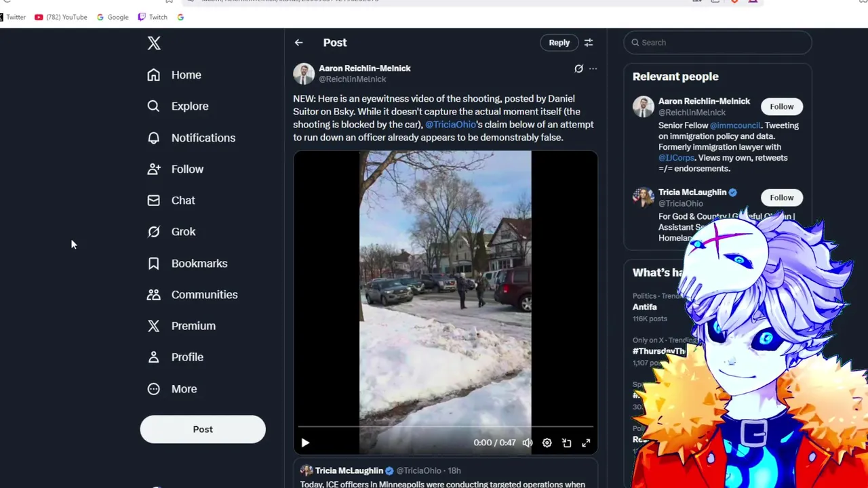The image size is (868, 488).
Task: Click the Grok explain icon on the post
Action: pyautogui.click(x=578, y=68)
